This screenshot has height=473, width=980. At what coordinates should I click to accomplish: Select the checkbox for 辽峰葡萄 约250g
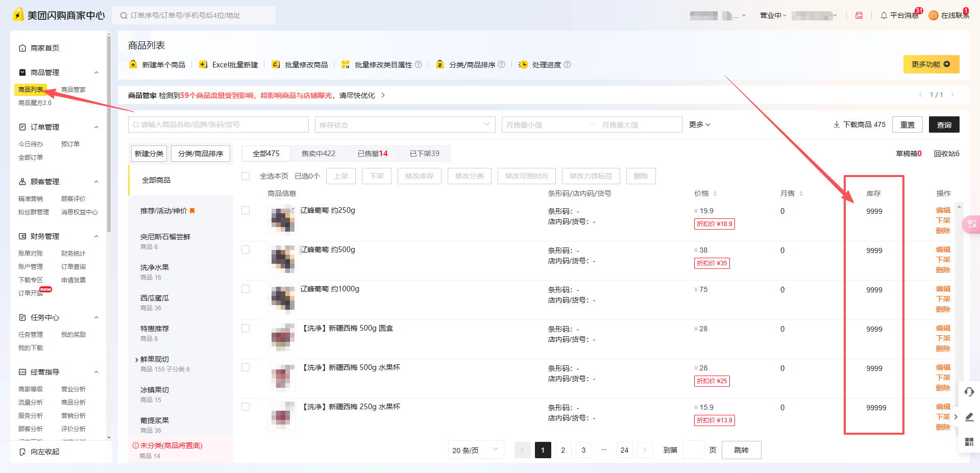(246, 210)
